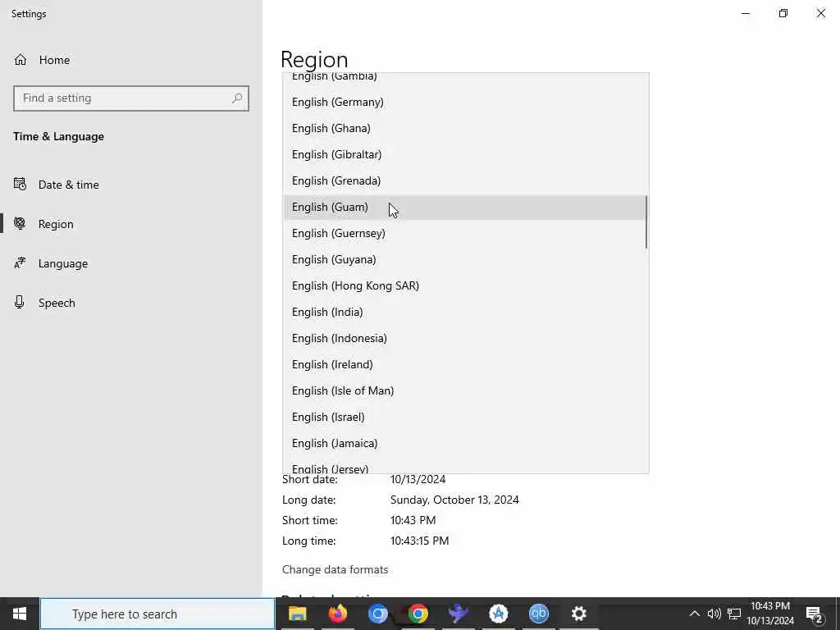Viewport: 840px width, 630px height.
Task: Click the taskbar Type here to search box
Action: pyautogui.click(x=157, y=614)
